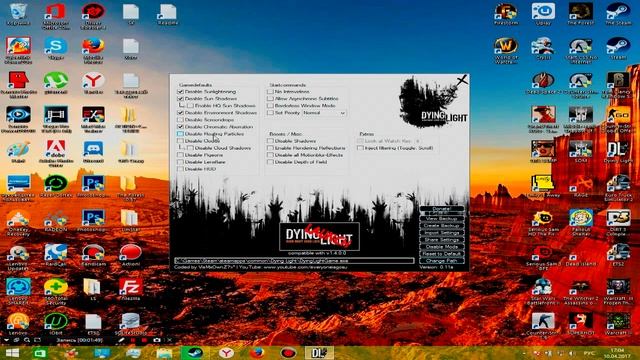Check Enable Rendering Reflections
This screenshot has height=360, width=640.
(x=270, y=148)
